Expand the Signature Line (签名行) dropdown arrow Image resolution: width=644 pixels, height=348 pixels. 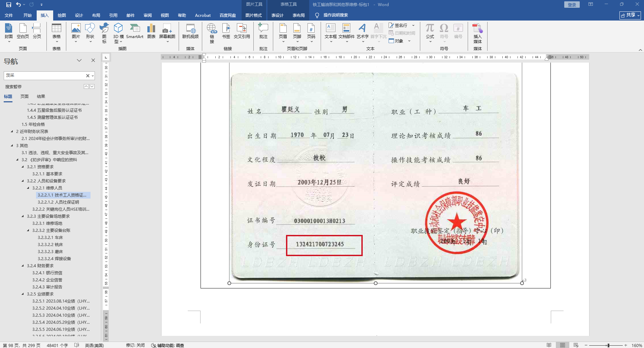pos(413,25)
